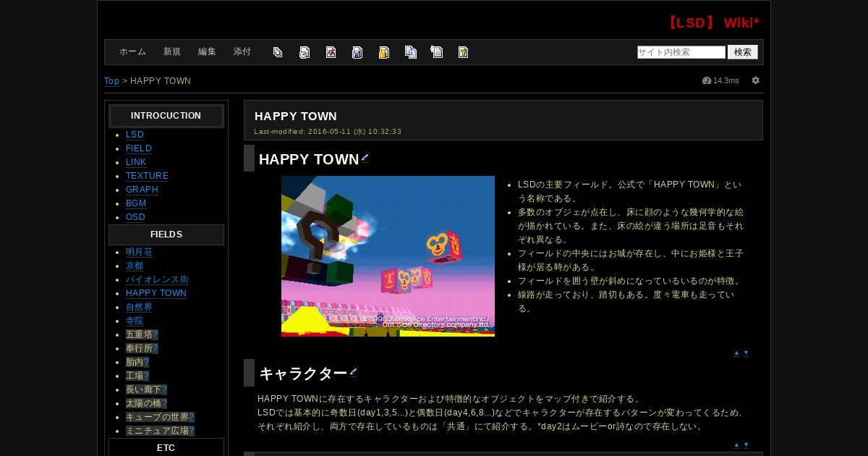Create the 長い廊下 page via question mark

tap(164, 389)
